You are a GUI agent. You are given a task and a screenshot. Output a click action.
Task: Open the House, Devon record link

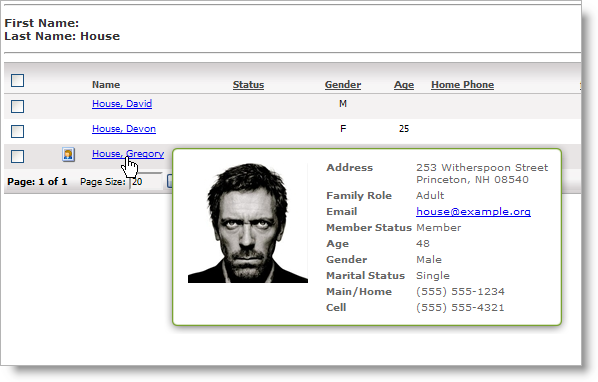(124, 129)
